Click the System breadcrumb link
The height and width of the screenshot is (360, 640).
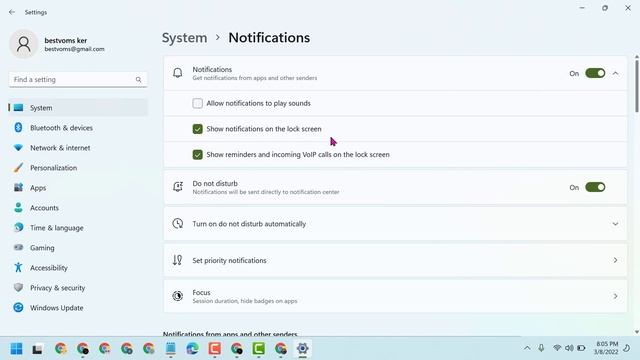[184, 38]
